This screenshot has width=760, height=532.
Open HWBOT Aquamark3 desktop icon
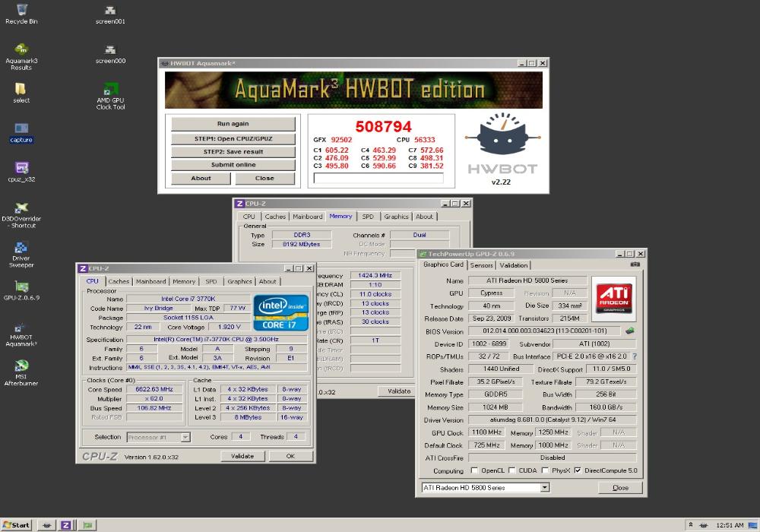pos(21,334)
